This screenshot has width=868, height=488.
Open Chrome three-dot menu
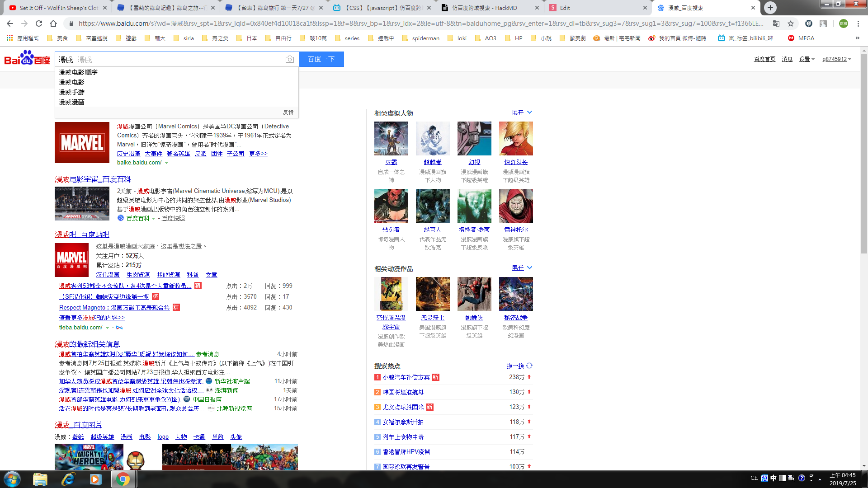coord(858,23)
